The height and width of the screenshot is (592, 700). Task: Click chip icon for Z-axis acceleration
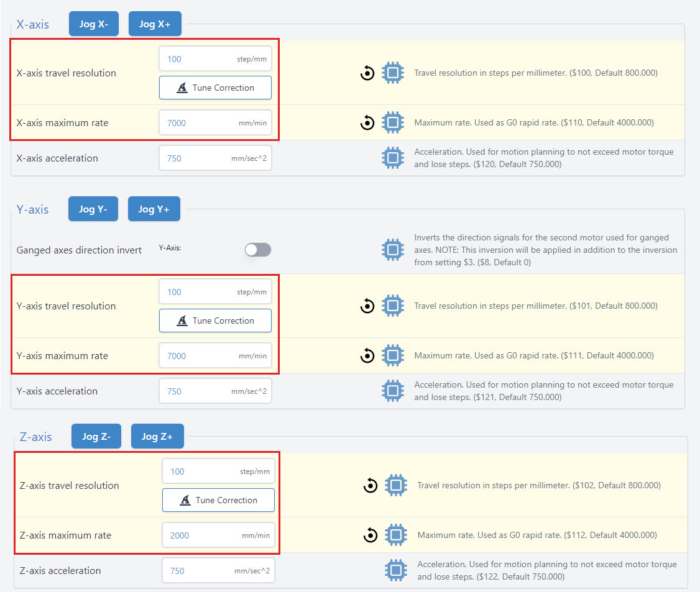pos(395,570)
